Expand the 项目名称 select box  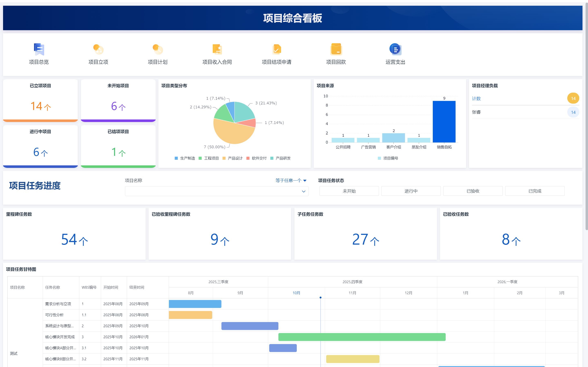pos(214,191)
